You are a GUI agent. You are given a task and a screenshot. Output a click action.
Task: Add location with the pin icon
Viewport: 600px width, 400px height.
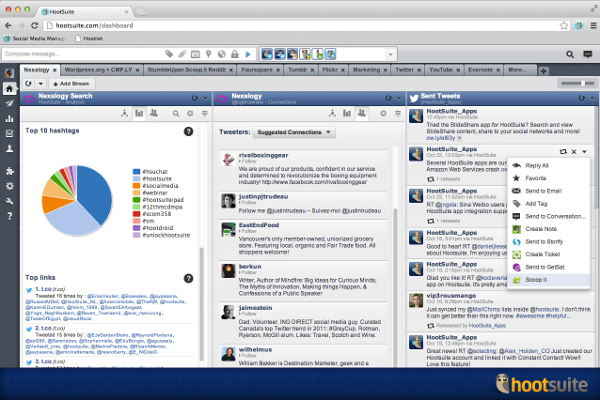[x=209, y=54]
